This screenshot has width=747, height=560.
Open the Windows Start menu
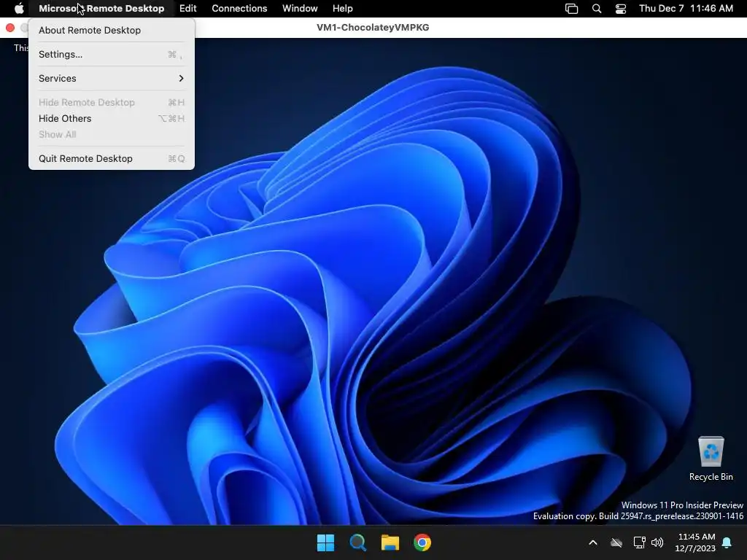(x=326, y=542)
